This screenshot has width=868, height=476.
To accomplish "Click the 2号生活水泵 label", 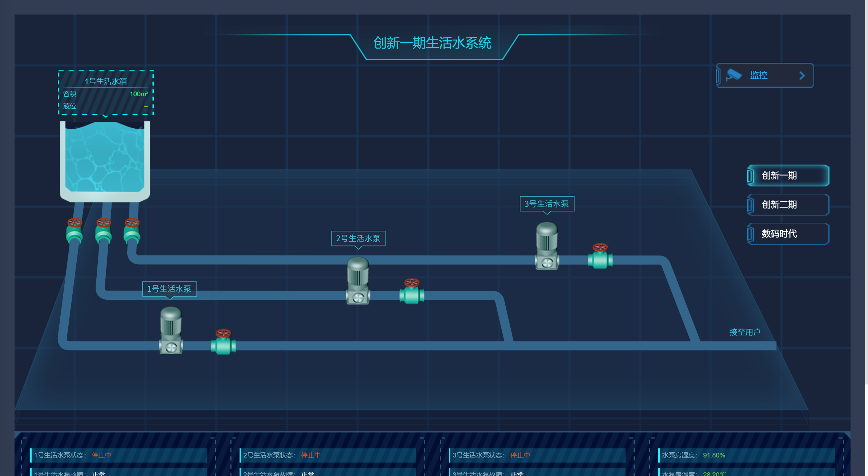I will point(358,238).
